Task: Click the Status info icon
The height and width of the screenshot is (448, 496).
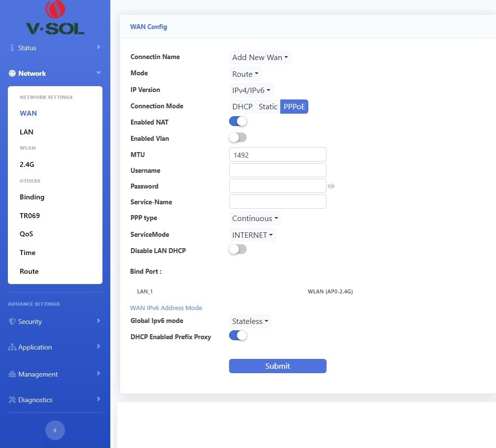Action: pyautogui.click(x=12, y=48)
